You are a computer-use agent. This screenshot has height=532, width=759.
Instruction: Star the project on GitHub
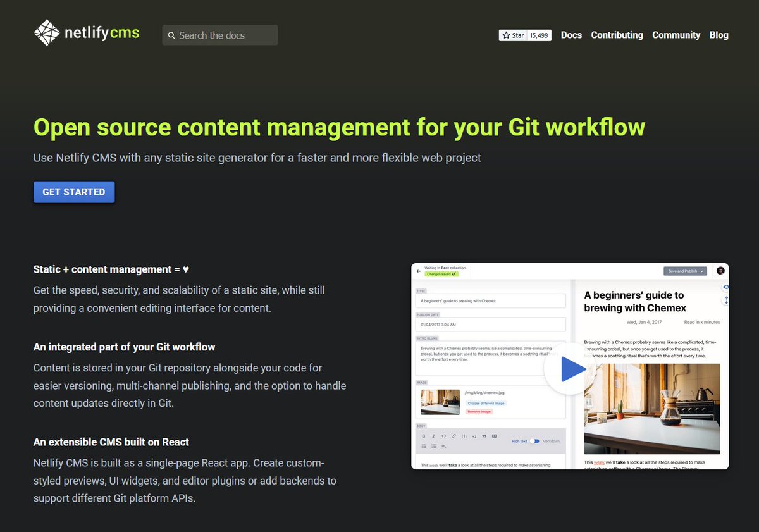tap(513, 35)
